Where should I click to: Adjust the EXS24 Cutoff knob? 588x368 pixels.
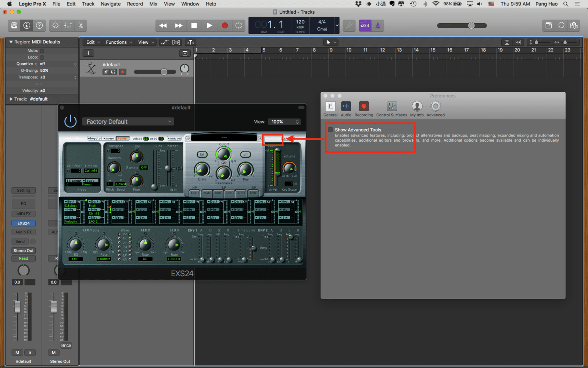point(223,155)
